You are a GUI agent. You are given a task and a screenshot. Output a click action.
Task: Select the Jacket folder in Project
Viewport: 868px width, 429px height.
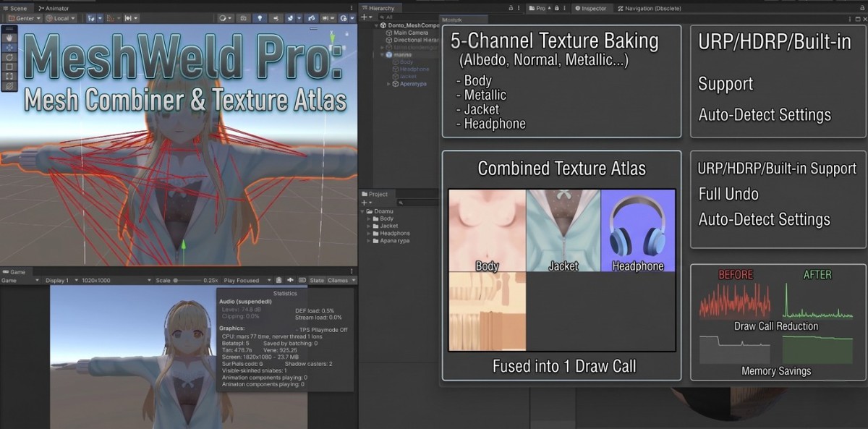point(386,226)
